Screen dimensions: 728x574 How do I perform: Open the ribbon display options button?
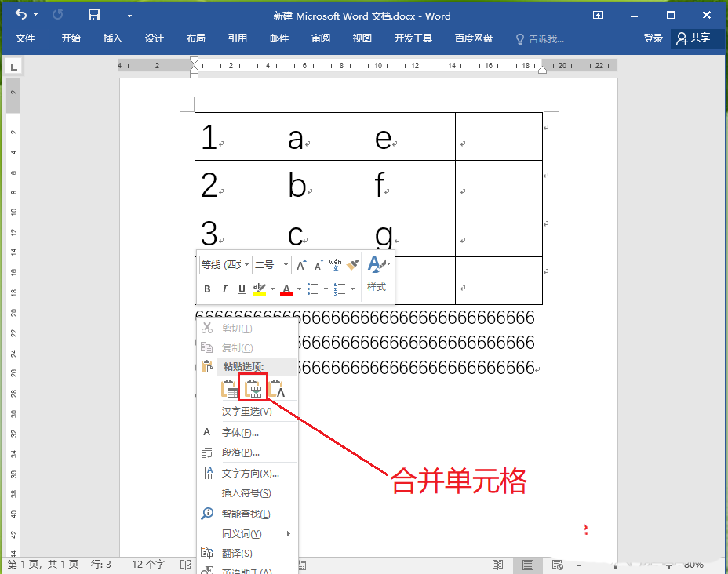pyautogui.click(x=598, y=16)
